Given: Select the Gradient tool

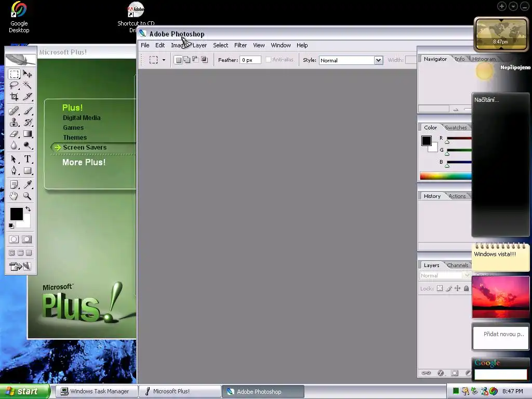Looking at the screenshot, I should tap(28, 134).
